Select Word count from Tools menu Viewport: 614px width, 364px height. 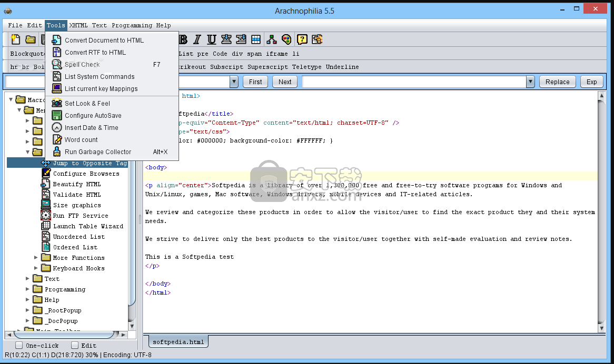coord(112,139)
